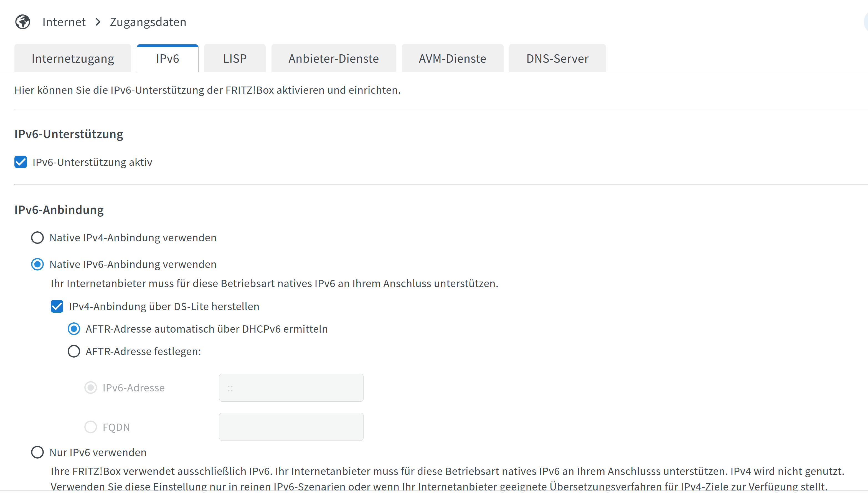Click the IPv6-Adresse input field

pos(291,388)
